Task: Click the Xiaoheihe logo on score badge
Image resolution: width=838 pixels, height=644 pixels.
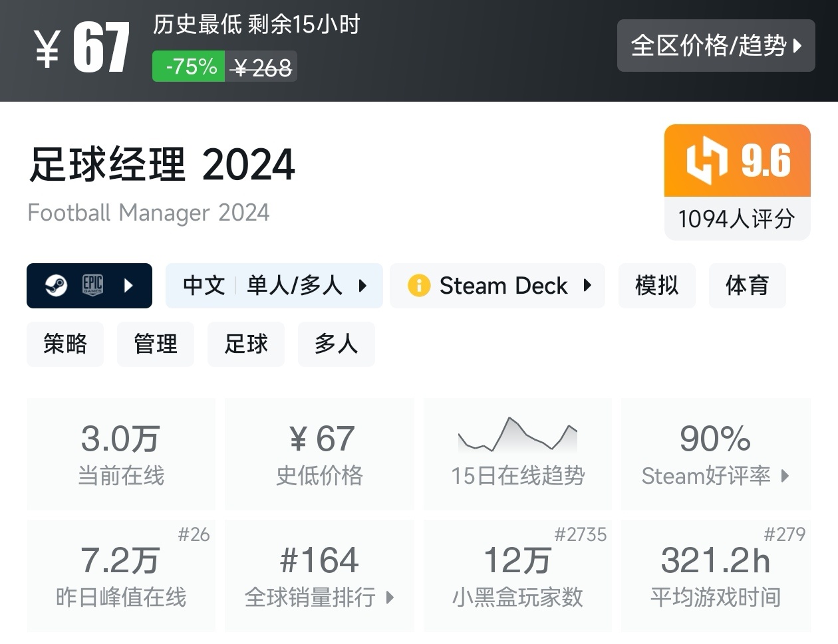Action: [x=706, y=160]
